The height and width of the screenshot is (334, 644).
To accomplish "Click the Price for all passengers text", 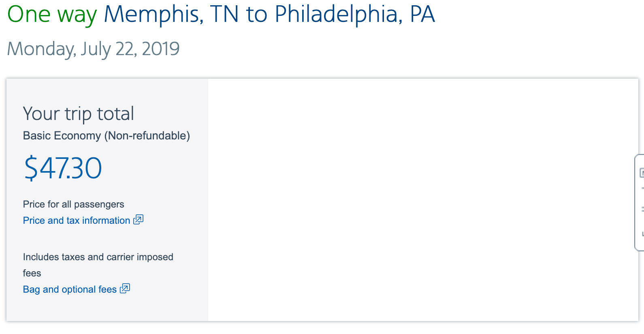I will pyautogui.click(x=74, y=204).
